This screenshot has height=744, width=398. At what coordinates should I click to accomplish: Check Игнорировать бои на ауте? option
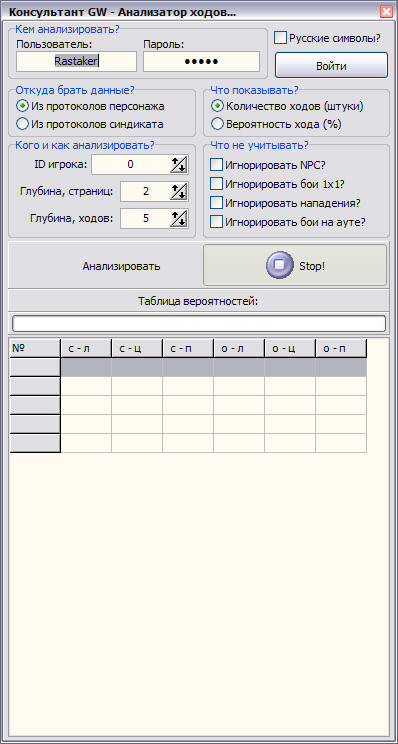tap(216, 221)
